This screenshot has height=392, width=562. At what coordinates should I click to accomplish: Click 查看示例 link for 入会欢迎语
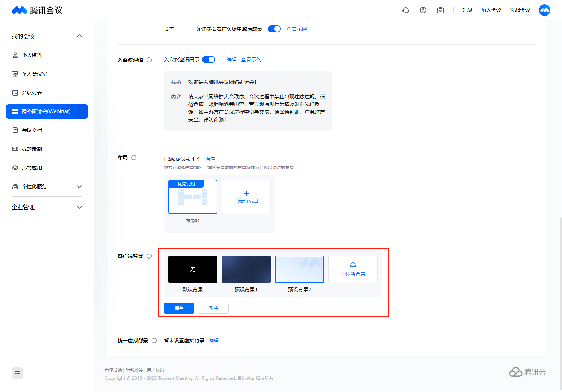(251, 60)
